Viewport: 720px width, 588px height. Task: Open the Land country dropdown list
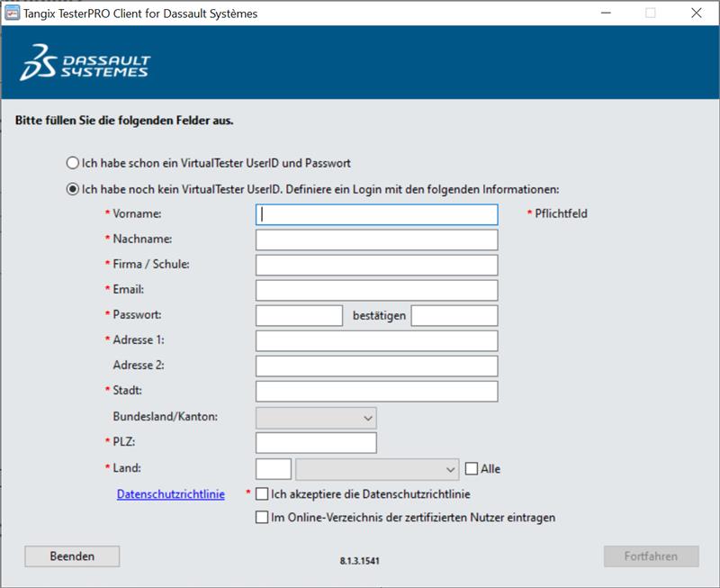pos(377,469)
